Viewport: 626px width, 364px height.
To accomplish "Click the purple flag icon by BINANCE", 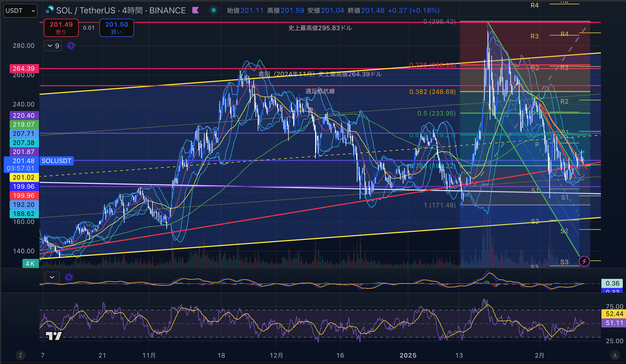I will [x=195, y=10].
